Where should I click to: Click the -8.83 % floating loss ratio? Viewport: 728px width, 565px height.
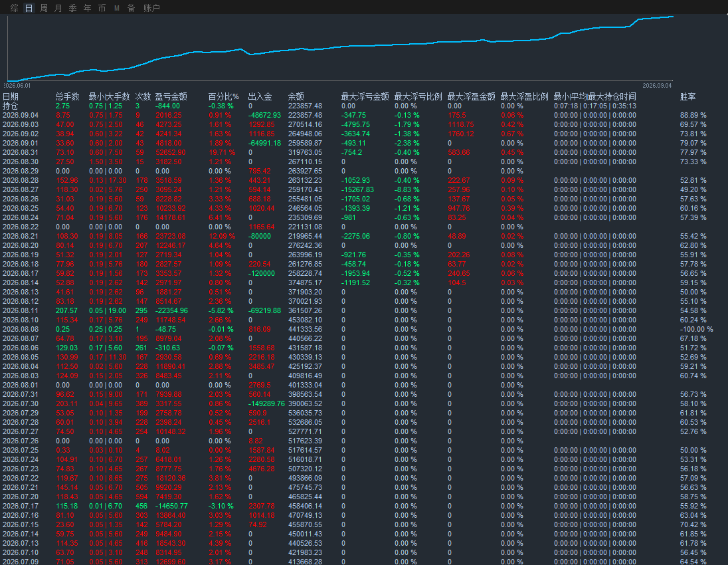click(407, 189)
